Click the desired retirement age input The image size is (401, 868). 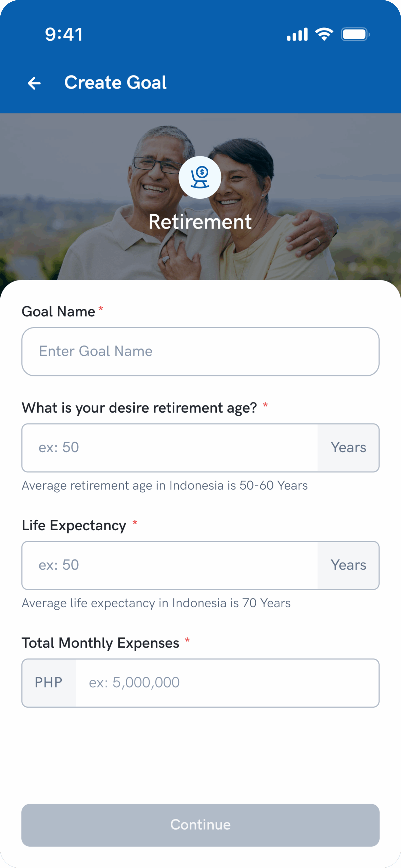[x=170, y=448]
